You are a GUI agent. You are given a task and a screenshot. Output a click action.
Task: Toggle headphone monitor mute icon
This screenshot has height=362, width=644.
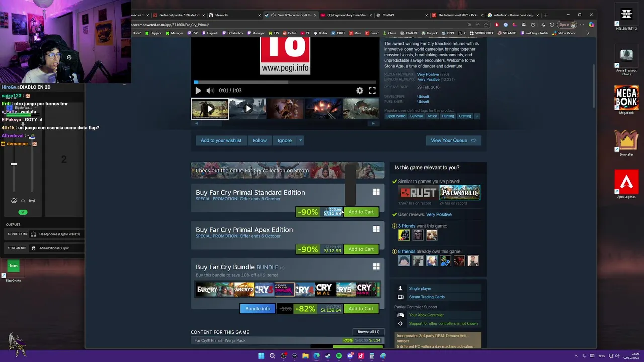point(14,201)
